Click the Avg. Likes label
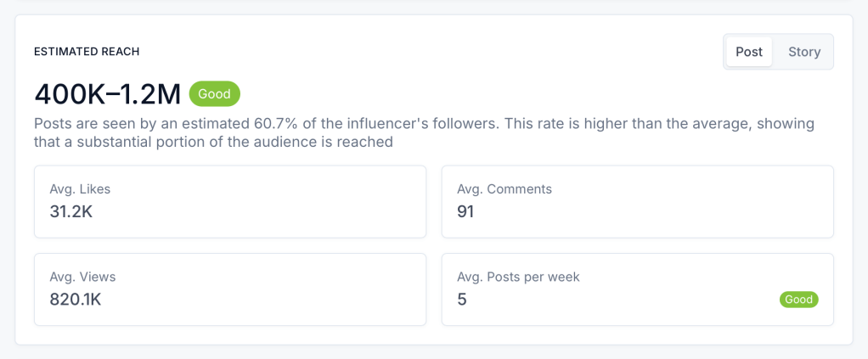 80,189
